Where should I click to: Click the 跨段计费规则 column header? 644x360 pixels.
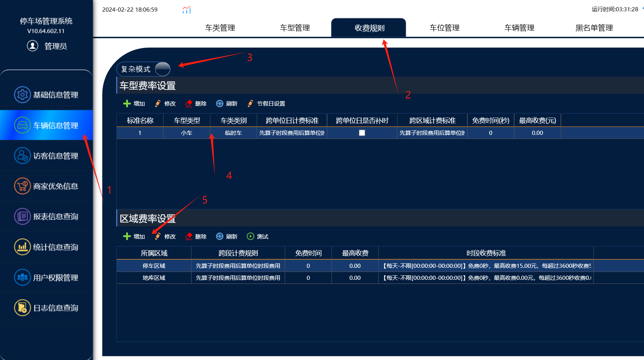pyautogui.click(x=238, y=253)
